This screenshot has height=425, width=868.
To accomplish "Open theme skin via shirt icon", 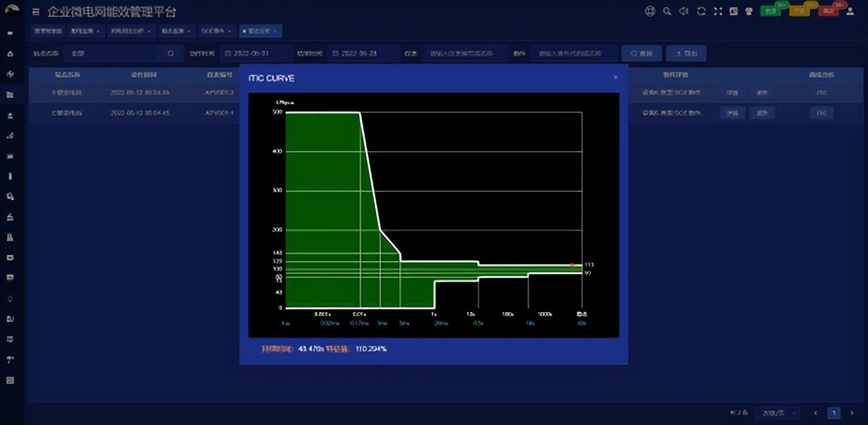I will click(749, 11).
